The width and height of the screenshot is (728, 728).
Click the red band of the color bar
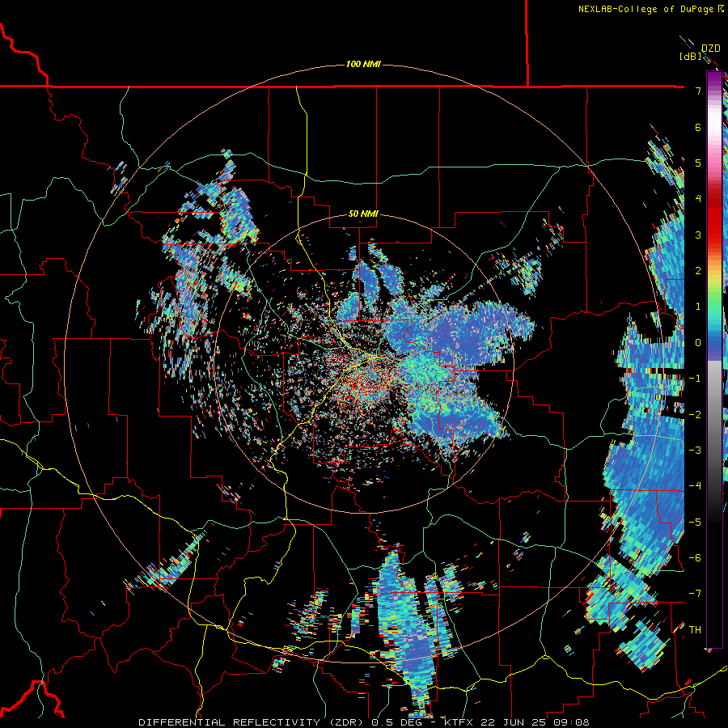tap(714, 218)
